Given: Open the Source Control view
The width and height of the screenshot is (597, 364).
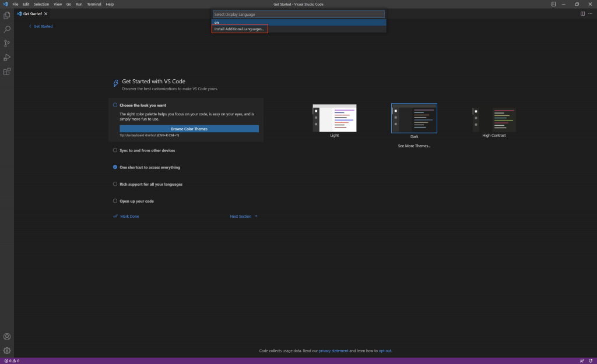Looking at the screenshot, I should pos(7,43).
